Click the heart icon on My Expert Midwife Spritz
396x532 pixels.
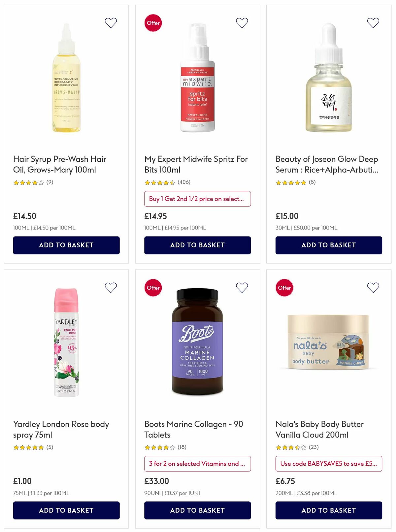242,22
